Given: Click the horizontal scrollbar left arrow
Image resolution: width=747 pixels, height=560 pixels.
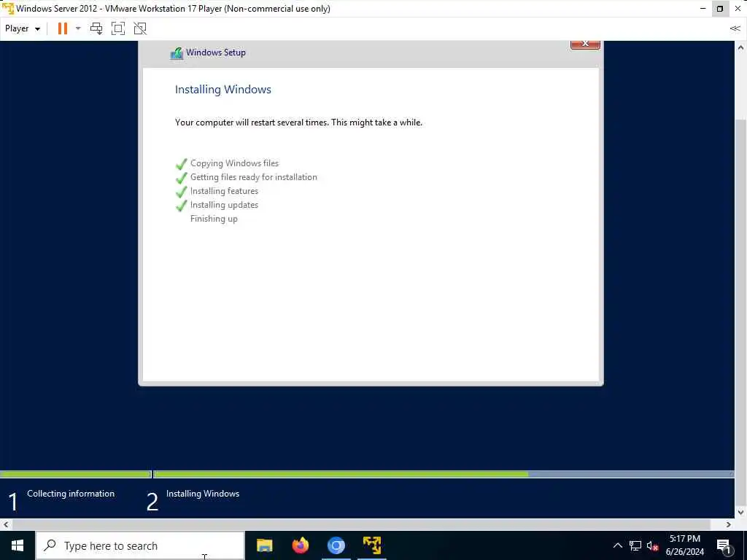Looking at the screenshot, I should click(x=6, y=525).
